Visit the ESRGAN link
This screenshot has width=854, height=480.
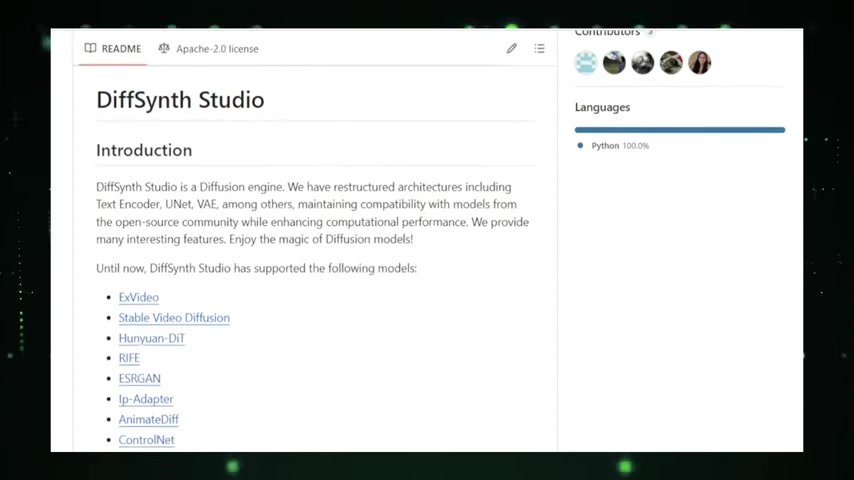[139, 379]
